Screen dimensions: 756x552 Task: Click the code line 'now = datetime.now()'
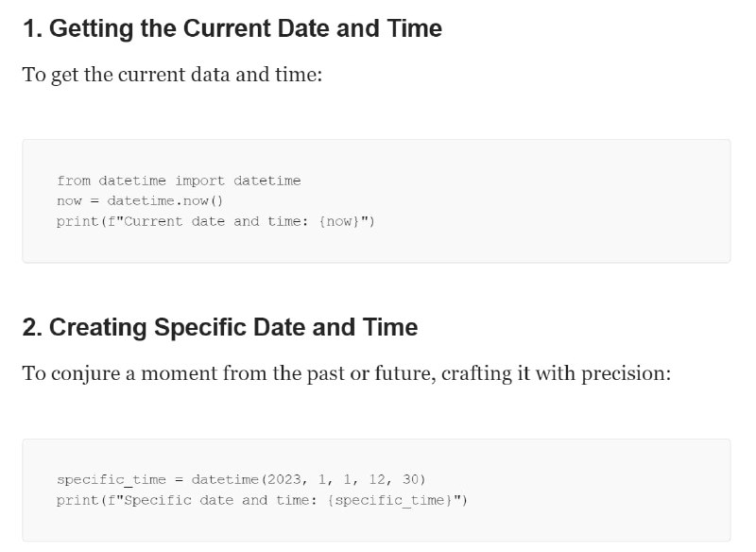[140, 201]
